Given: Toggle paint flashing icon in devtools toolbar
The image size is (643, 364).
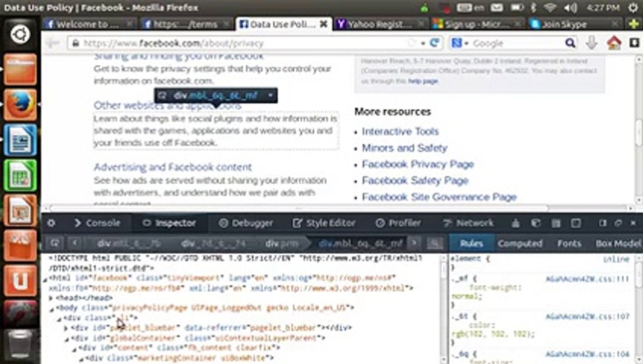Looking at the screenshot, I should tap(515, 223).
